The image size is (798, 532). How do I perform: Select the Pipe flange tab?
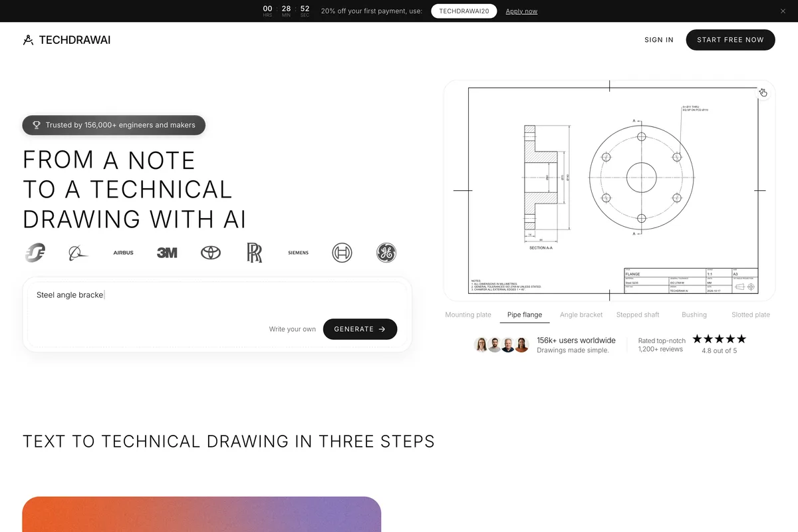tap(525, 315)
